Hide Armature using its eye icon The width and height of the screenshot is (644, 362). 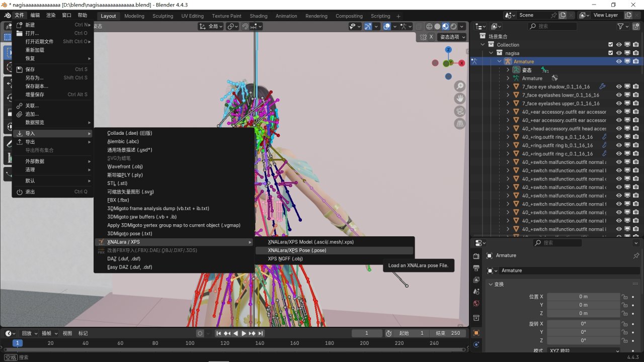(619, 61)
